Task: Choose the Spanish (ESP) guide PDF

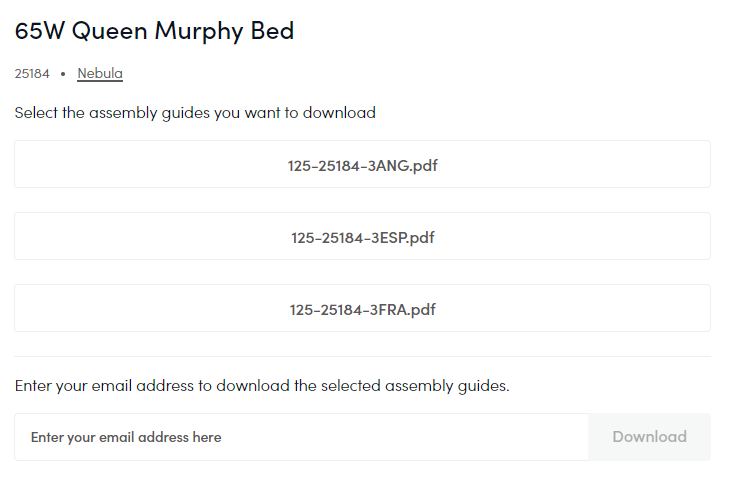Action: 362,237
